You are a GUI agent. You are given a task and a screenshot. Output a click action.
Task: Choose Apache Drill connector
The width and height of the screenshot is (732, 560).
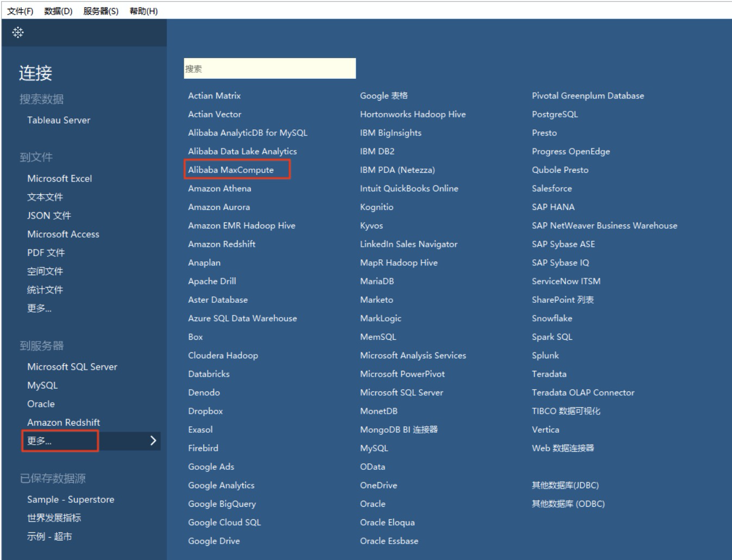point(212,281)
